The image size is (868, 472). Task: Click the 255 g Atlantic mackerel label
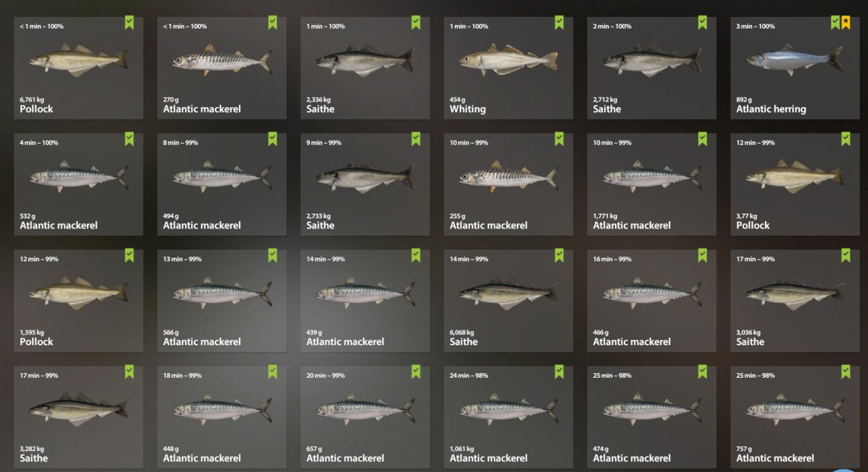[x=488, y=225]
